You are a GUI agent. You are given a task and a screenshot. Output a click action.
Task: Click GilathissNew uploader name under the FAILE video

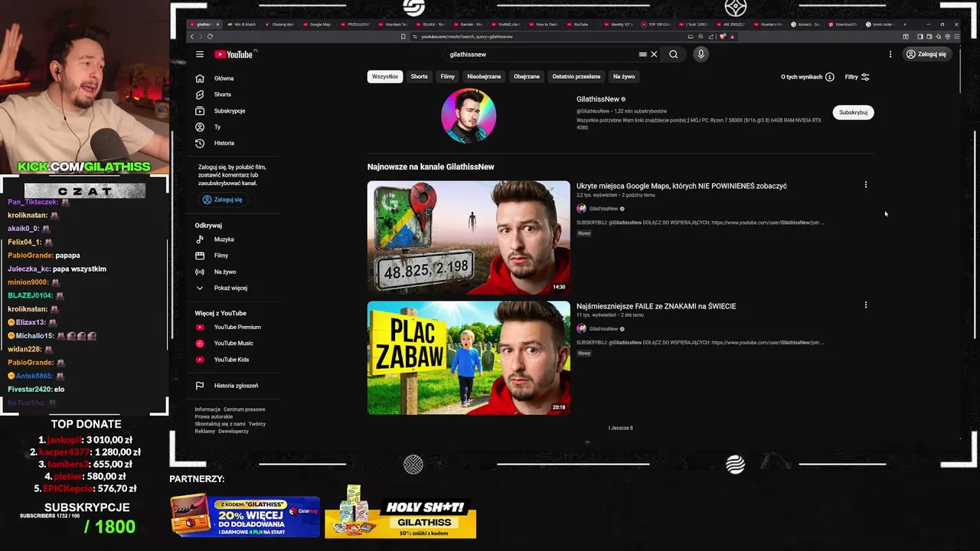pos(603,329)
